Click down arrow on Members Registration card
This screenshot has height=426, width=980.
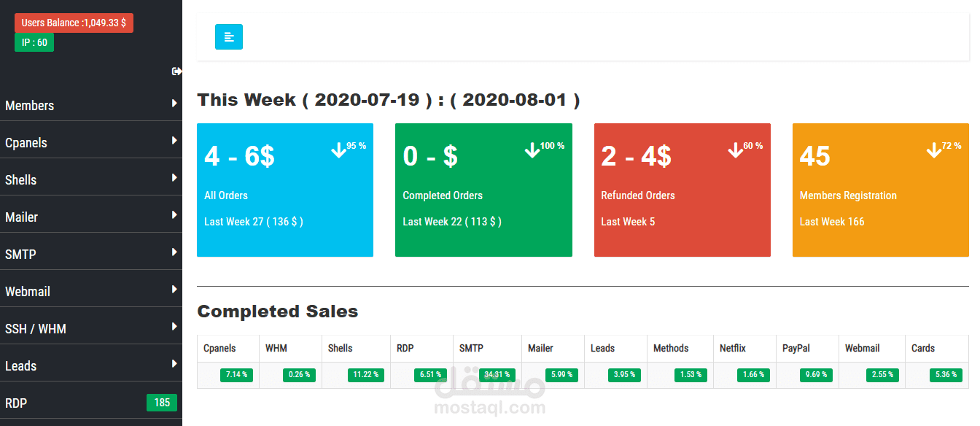(x=933, y=150)
